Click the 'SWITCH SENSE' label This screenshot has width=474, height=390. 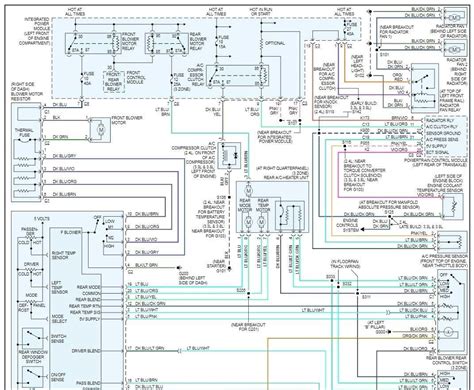(59, 339)
